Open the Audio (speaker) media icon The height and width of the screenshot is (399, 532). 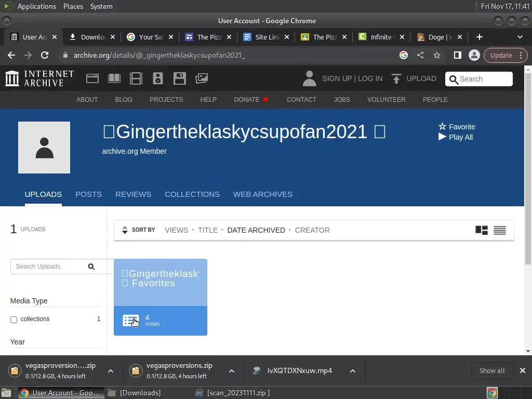(158, 78)
